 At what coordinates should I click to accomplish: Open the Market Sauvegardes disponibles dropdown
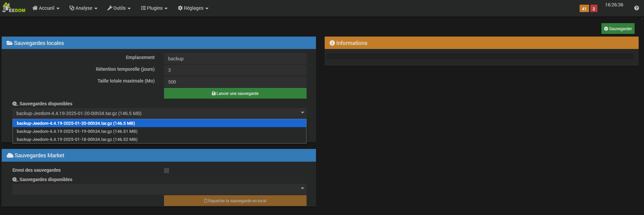(x=159, y=189)
